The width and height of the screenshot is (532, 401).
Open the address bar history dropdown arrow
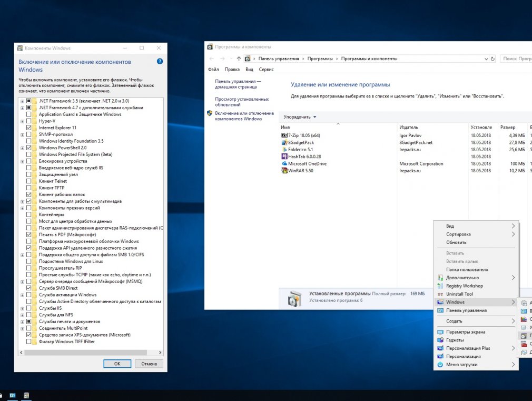pos(486,58)
